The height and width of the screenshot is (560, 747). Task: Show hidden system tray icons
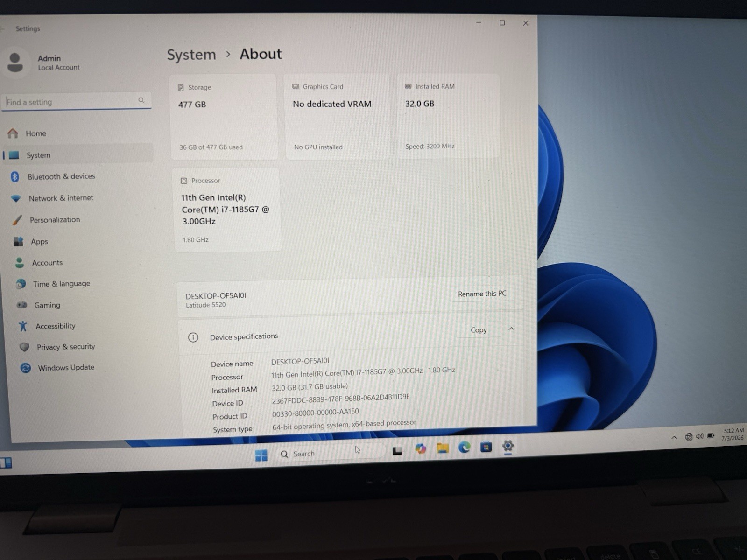[x=674, y=437]
